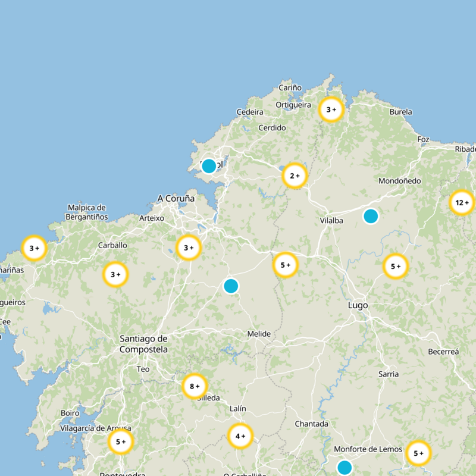Screen dimensions: 476x476
Task: Click the Arteixo town label
Action: pos(152,218)
